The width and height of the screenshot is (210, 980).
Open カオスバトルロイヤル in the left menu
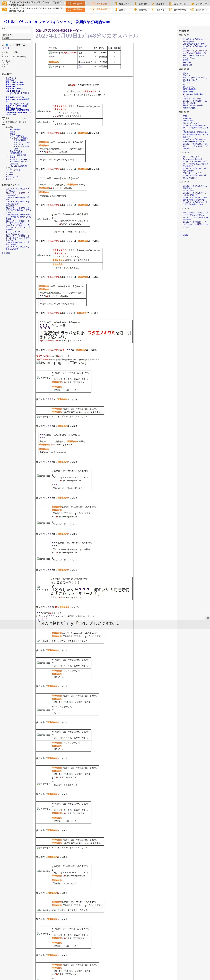click(15, 97)
